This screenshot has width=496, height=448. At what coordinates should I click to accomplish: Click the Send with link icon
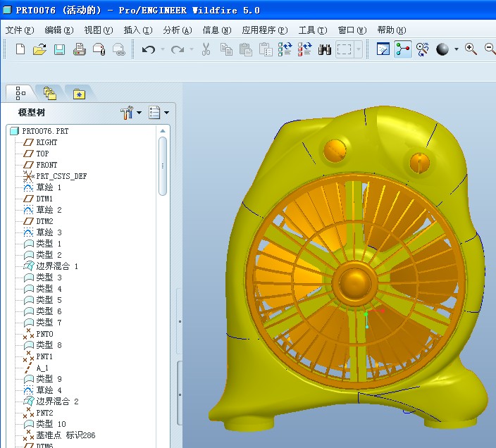[119, 49]
